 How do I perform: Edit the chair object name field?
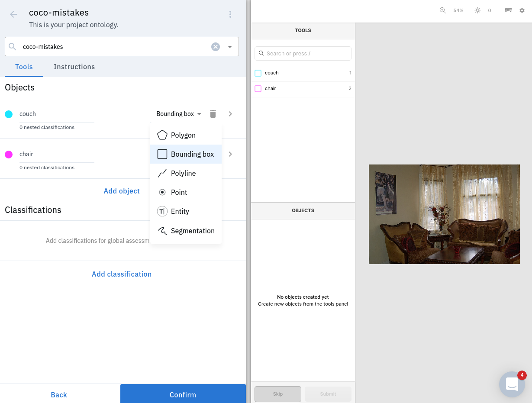(57, 155)
